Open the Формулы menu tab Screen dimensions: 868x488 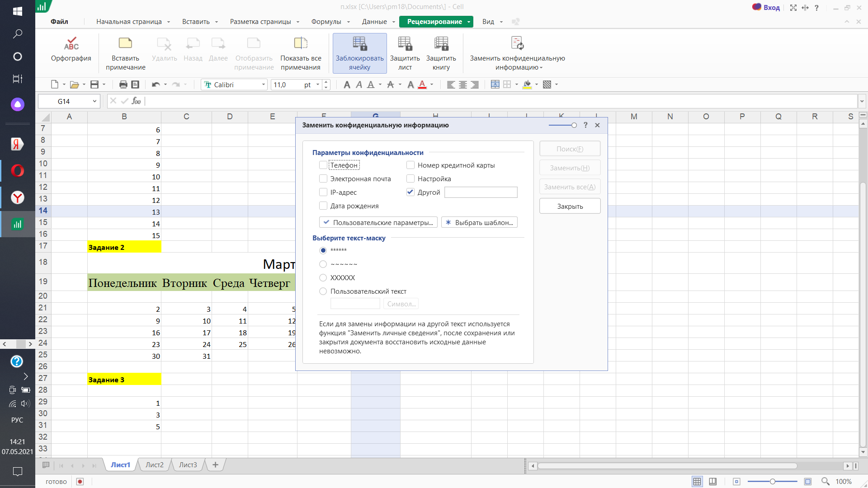(x=326, y=22)
